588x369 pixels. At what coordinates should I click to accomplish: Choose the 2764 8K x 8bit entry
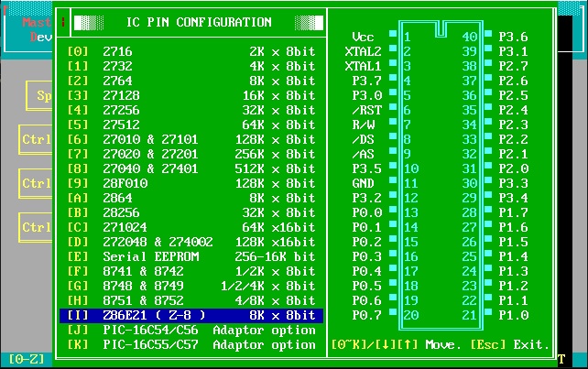[191, 81]
